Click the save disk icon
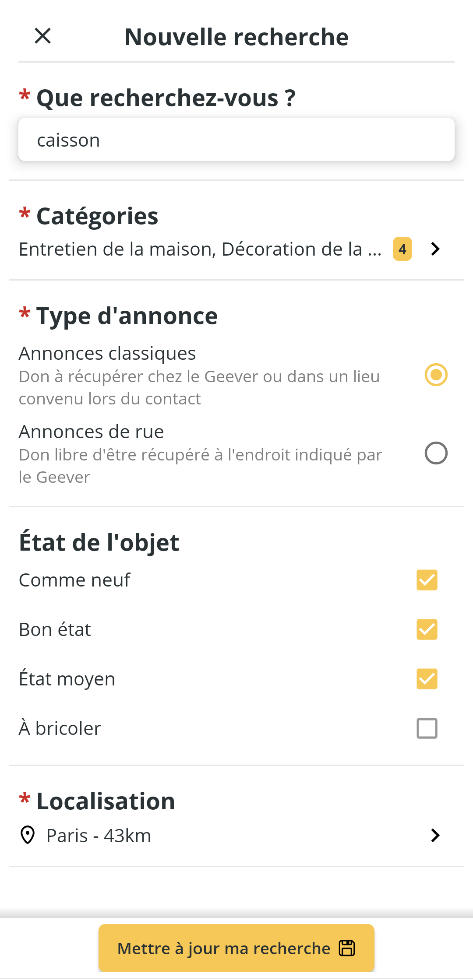 [x=347, y=948]
